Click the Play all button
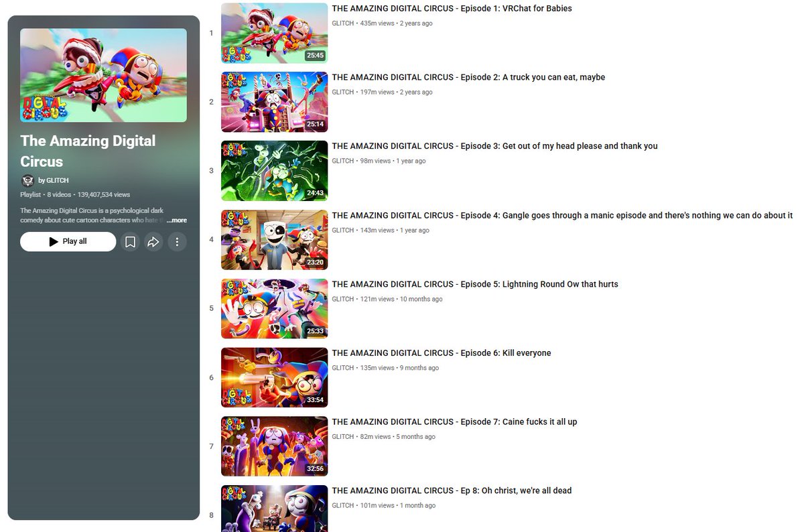This screenshot has height=532, width=804. click(x=68, y=242)
